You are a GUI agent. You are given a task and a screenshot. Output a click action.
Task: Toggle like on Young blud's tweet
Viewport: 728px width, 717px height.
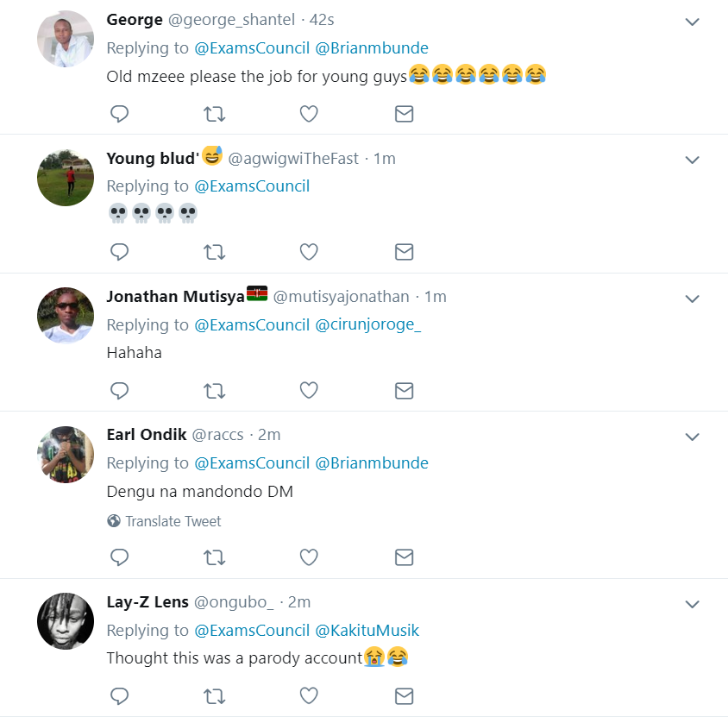click(309, 252)
